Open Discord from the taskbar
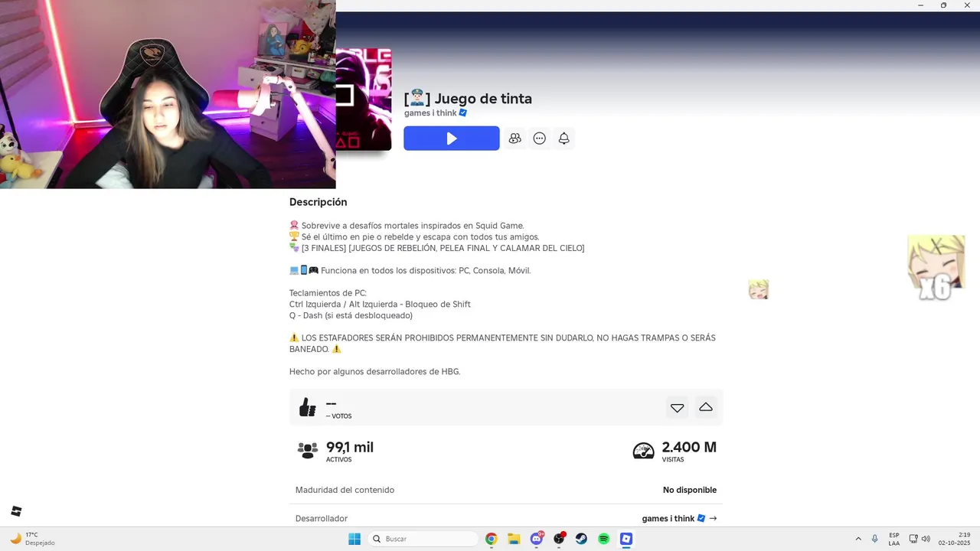This screenshot has width=980, height=551. 537,539
